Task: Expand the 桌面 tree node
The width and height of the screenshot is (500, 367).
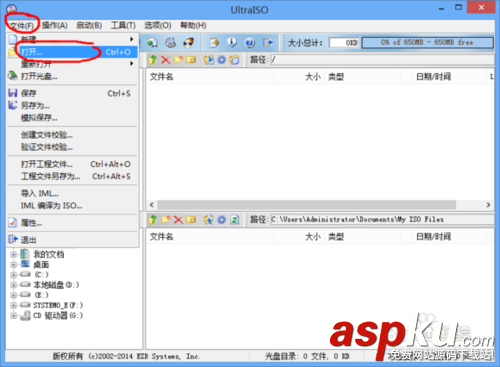Action: (14, 265)
